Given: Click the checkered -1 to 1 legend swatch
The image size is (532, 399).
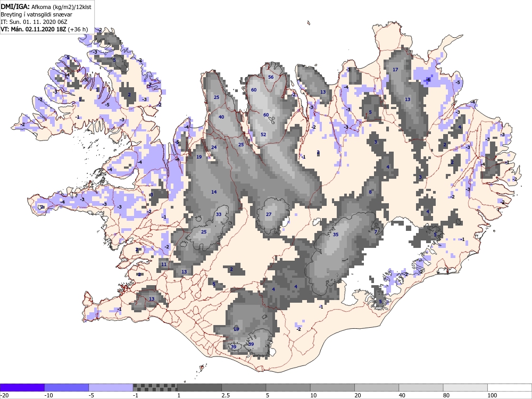Looking at the screenshot, I should (155, 387).
